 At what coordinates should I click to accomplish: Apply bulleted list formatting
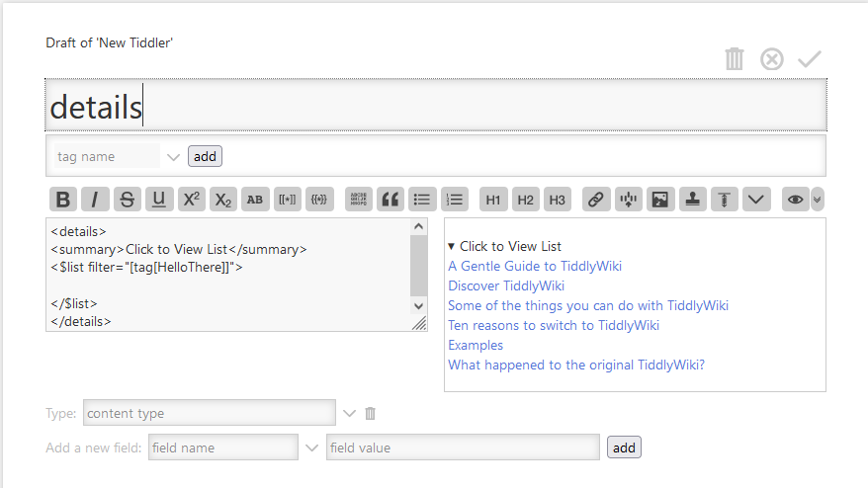[x=422, y=200]
